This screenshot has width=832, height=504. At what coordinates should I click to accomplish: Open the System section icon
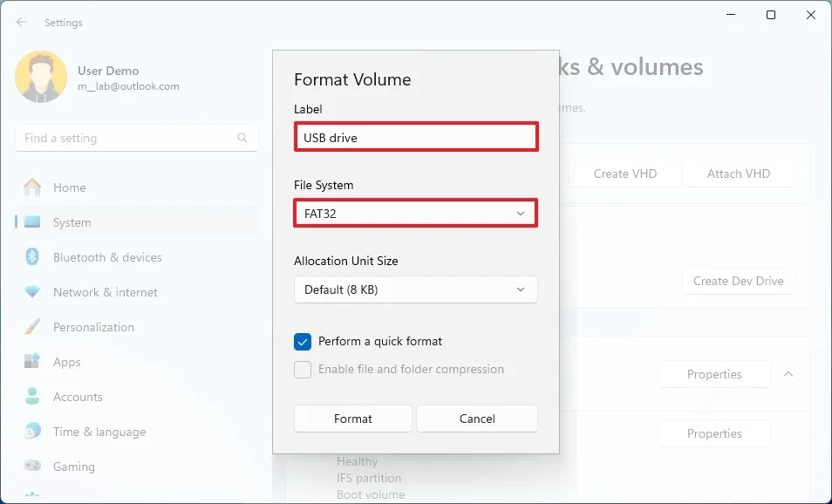32,221
